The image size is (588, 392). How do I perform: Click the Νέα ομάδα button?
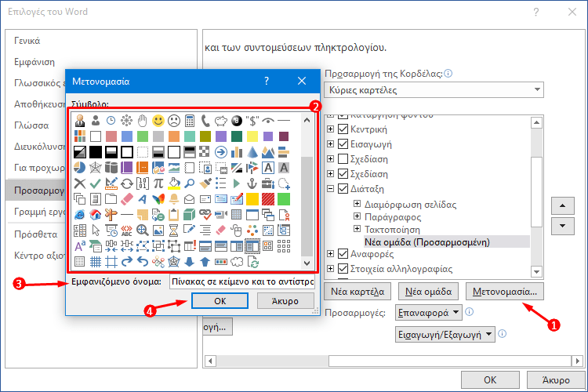pyautogui.click(x=428, y=292)
